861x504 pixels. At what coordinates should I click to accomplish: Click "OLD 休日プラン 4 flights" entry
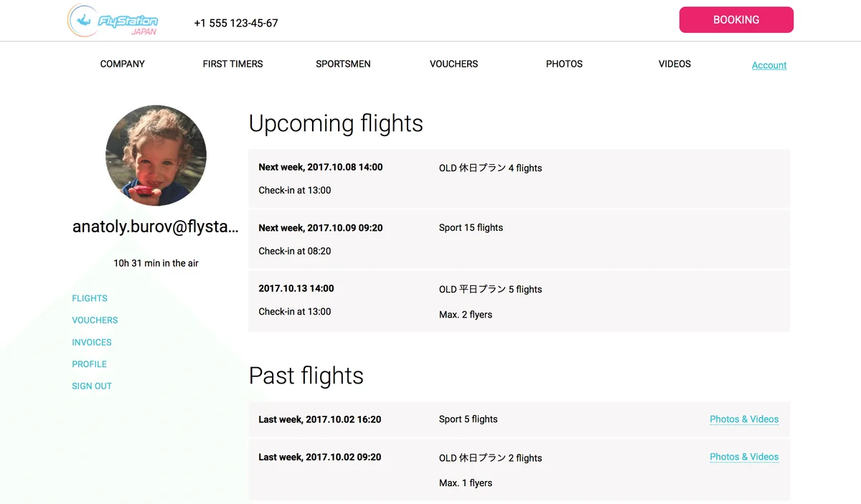(x=491, y=168)
